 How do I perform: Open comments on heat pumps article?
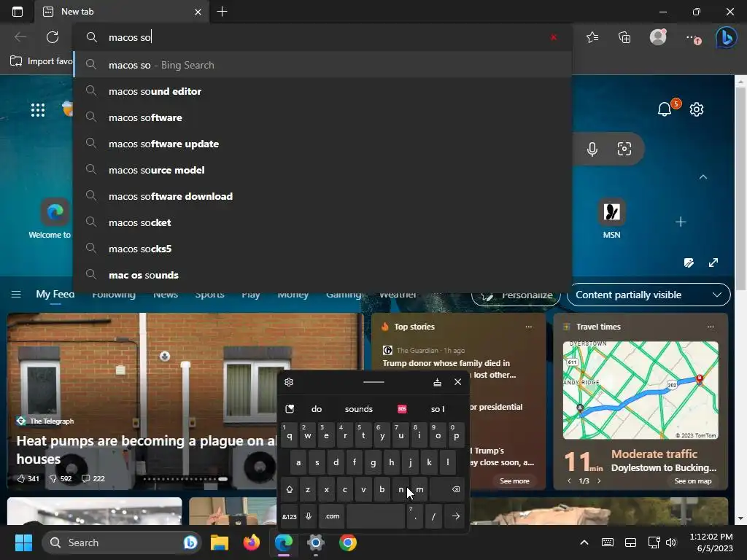pyautogui.click(x=93, y=478)
